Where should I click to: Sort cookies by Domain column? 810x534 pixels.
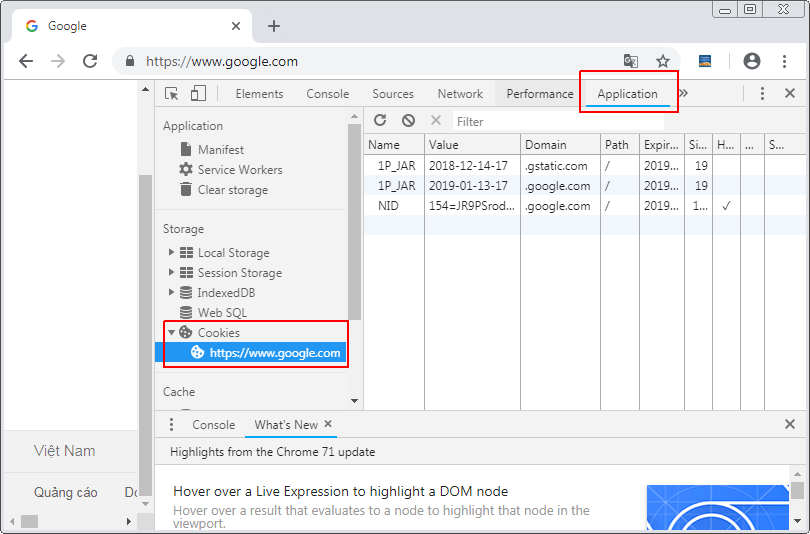point(560,145)
